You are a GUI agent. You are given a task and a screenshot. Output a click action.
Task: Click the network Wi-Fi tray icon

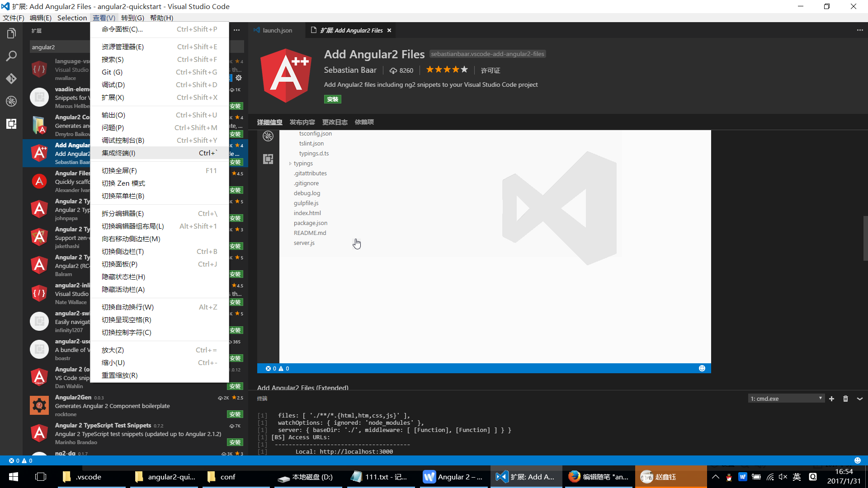[770, 477]
